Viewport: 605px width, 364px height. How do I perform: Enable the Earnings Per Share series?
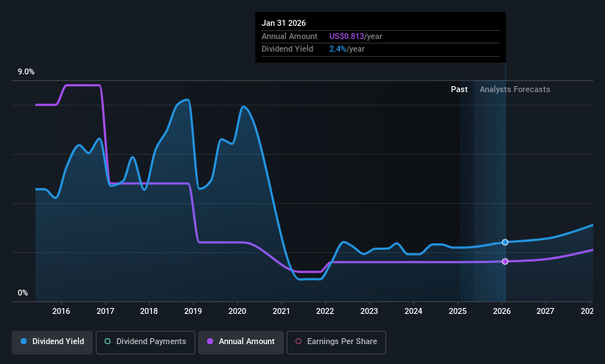point(336,343)
